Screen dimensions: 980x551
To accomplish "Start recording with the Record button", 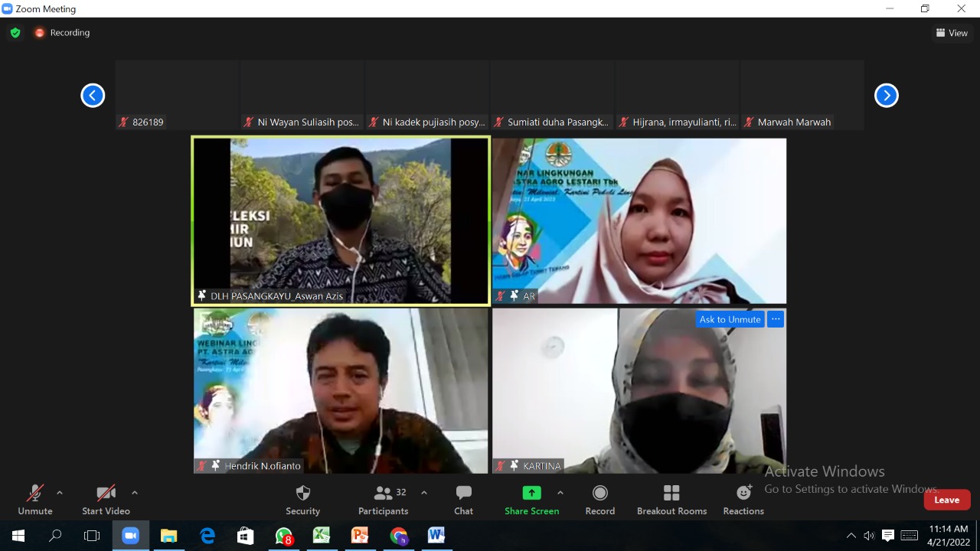I will tap(599, 500).
